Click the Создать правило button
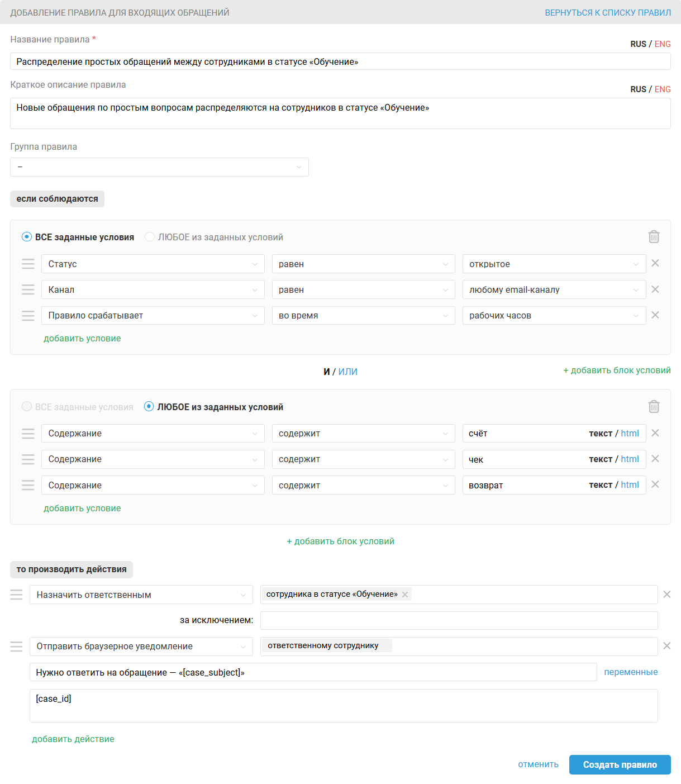Image resolution: width=681 pixels, height=784 pixels. point(620,765)
